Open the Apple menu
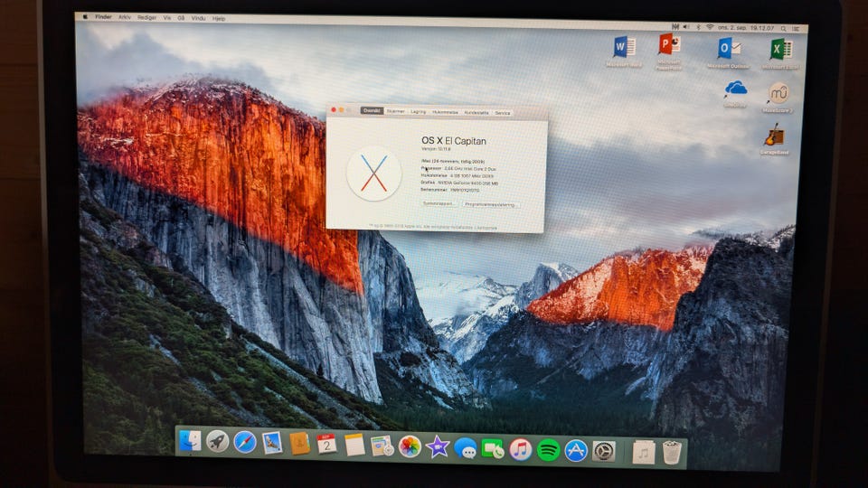Viewport: 868px width, 488px height. (x=85, y=17)
